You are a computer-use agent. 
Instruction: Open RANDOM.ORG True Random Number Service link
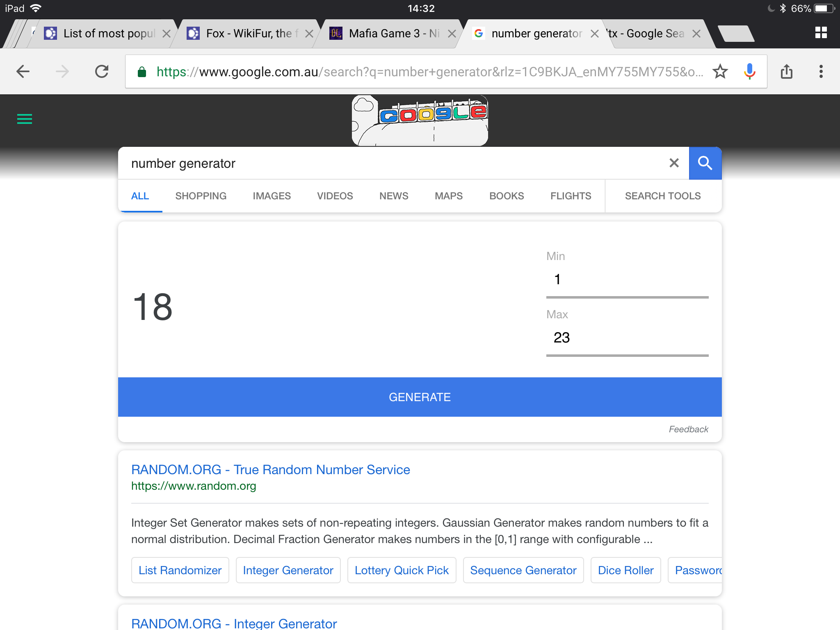[x=270, y=470]
